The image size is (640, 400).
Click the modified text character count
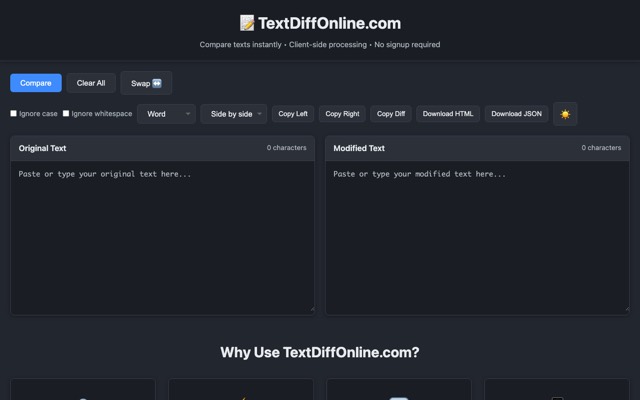(601, 148)
